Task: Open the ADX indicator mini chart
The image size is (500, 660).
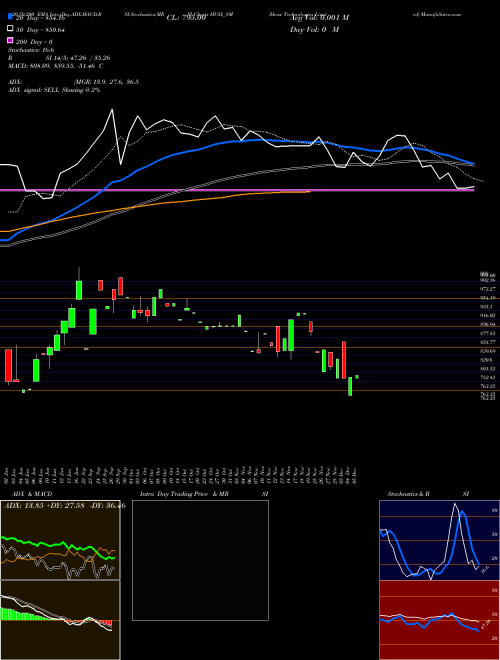Action: click(60, 540)
